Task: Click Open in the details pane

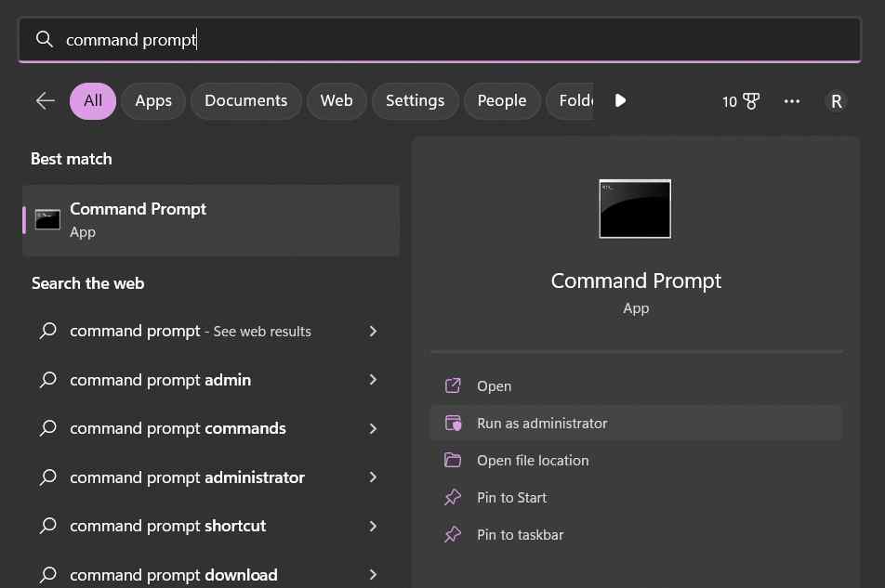Action: click(x=636, y=386)
